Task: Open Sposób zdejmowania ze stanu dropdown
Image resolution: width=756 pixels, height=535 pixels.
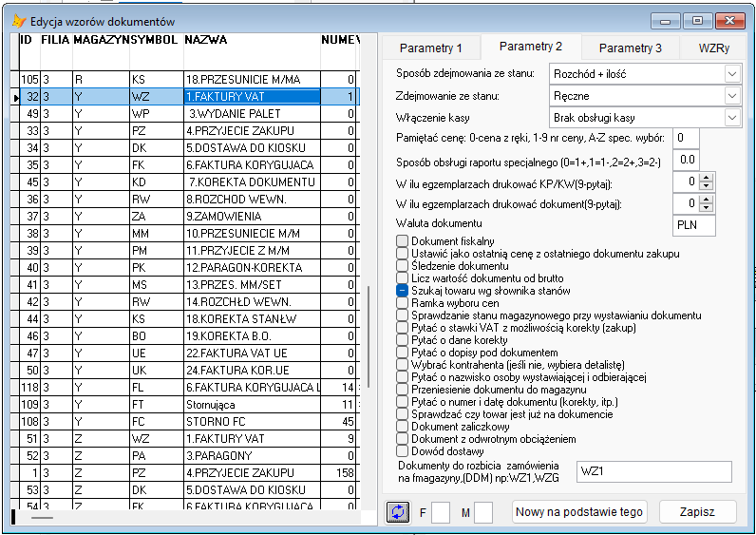Action: pyautogui.click(x=732, y=74)
